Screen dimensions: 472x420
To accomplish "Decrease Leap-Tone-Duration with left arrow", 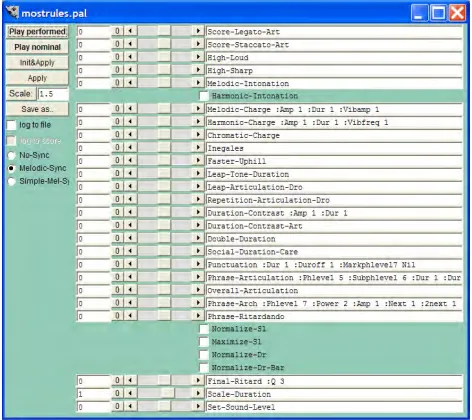I will [x=130, y=173].
